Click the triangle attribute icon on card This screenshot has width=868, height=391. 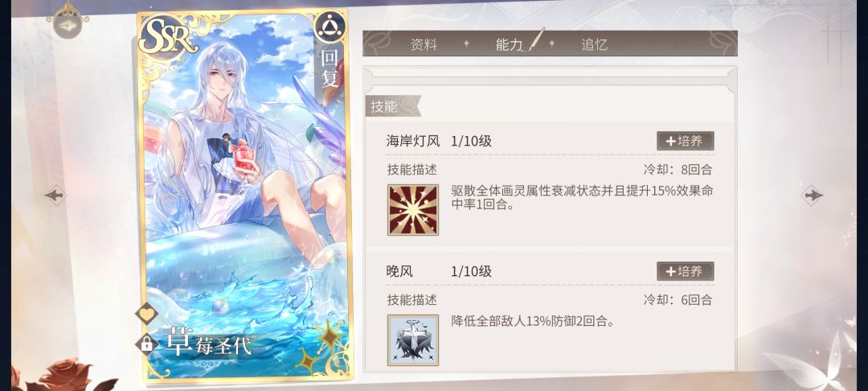(x=330, y=27)
